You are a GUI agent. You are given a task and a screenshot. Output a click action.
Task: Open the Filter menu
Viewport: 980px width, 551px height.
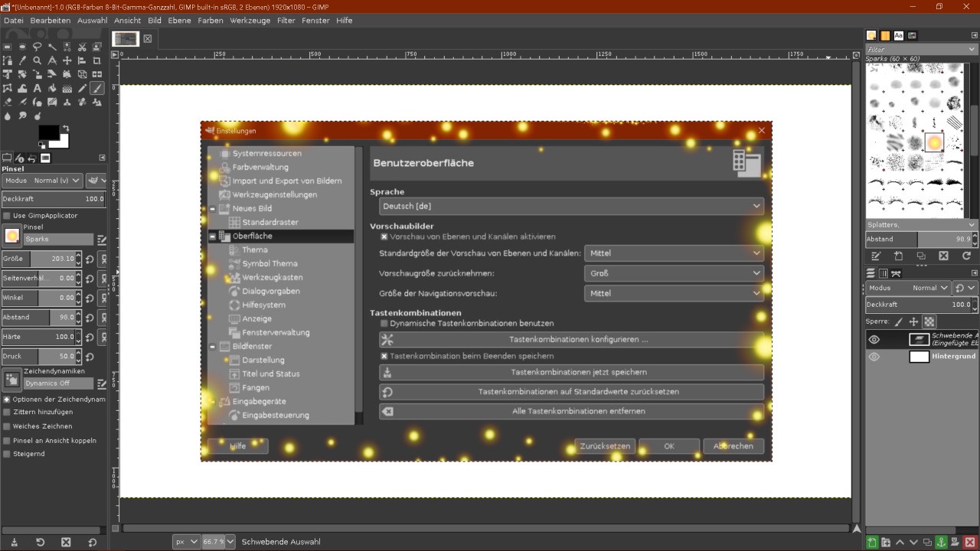click(x=286, y=21)
